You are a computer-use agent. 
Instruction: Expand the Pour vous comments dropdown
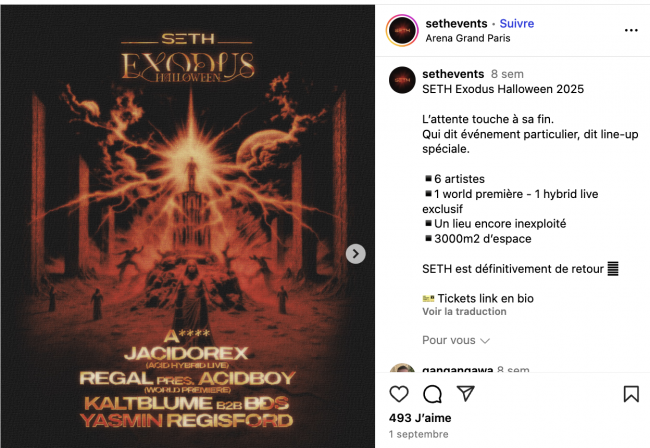tap(456, 340)
